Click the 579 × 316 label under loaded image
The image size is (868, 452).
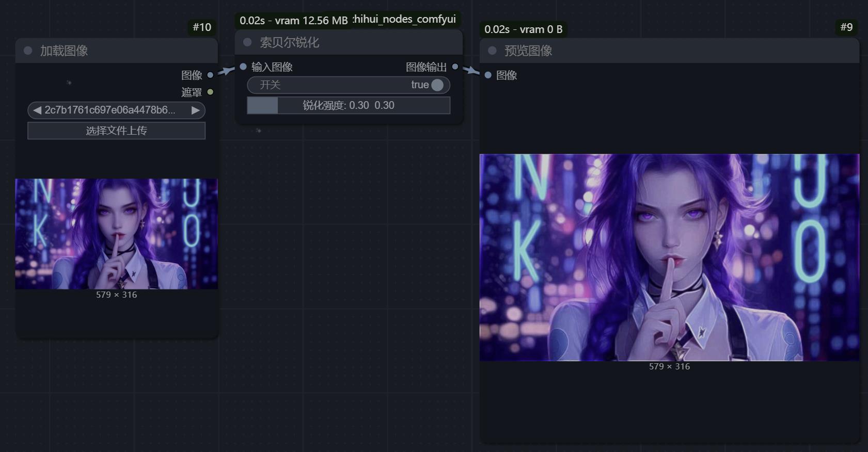(x=116, y=295)
